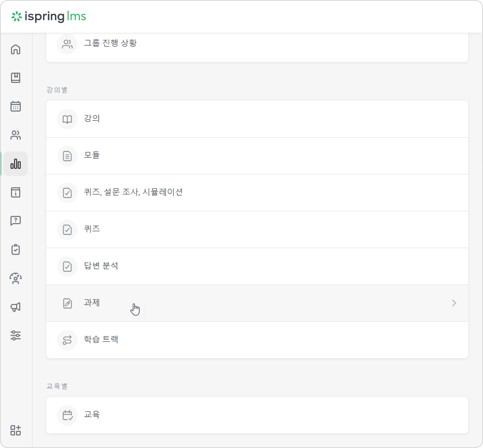Open the info box icon in sidebar

pyautogui.click(x=15, y=192)
